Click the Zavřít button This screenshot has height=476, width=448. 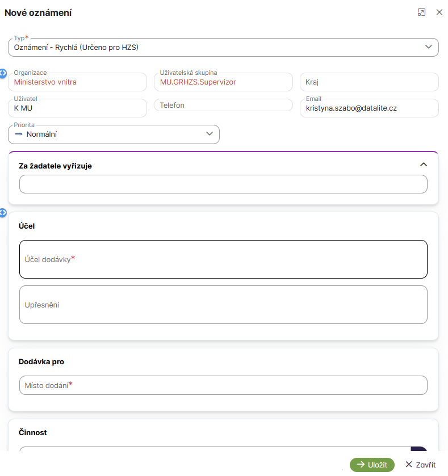point(420,465)
